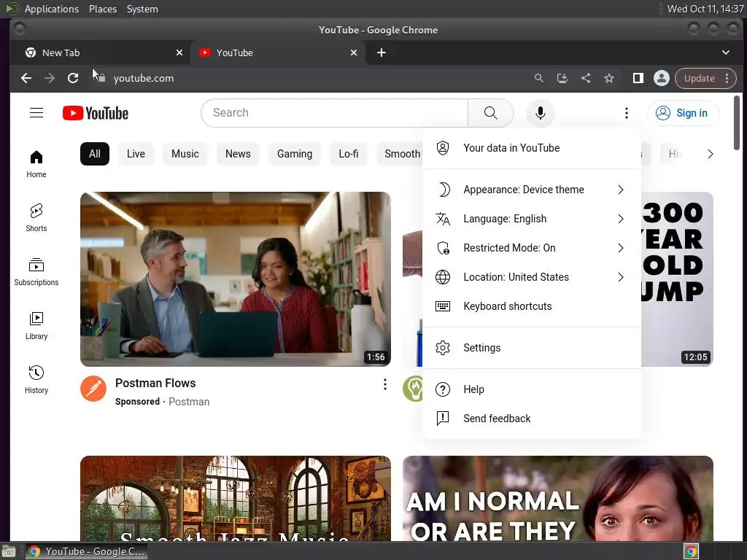
Task: Click the magnifier search button
Action: pos(490,113)
